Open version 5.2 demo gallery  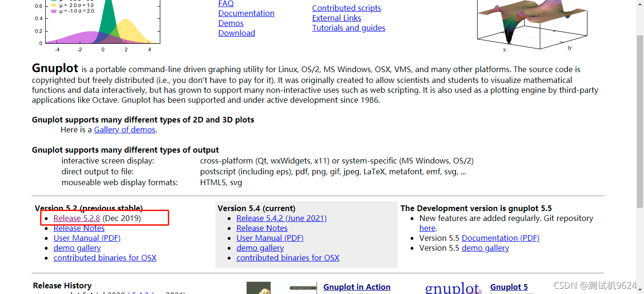coord(77,248)
